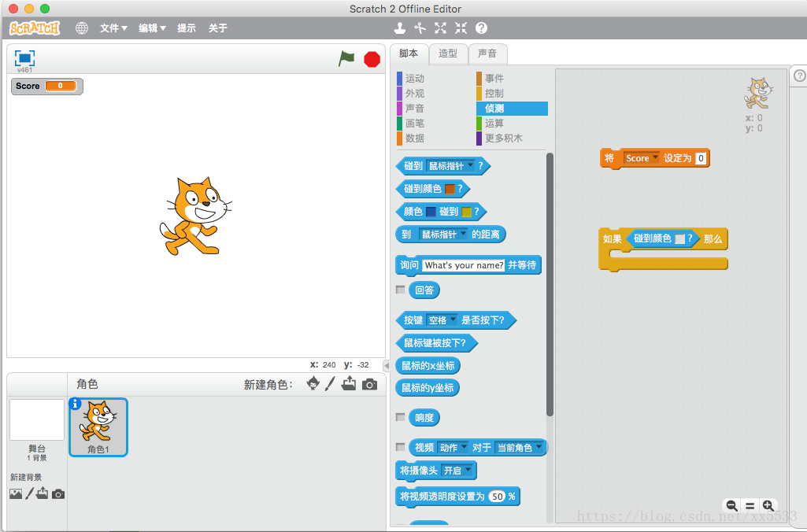Click the What's your name? input field
807x532 pixels.
pyautogui.click(x=464, y=265)
